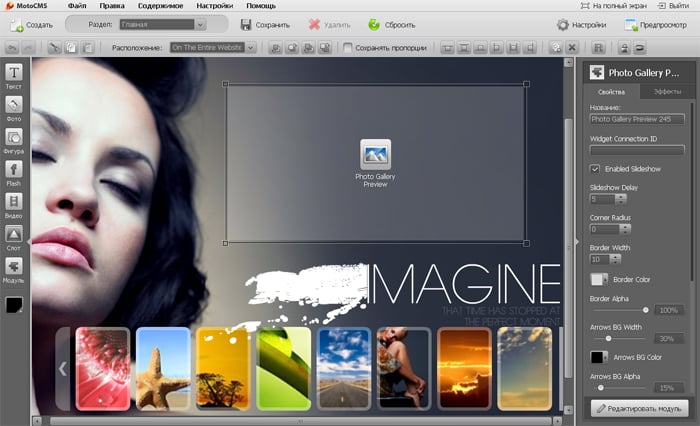Select the Слот tool in sidebar
This screenshot has height=426, width=700.
(15, 235)
